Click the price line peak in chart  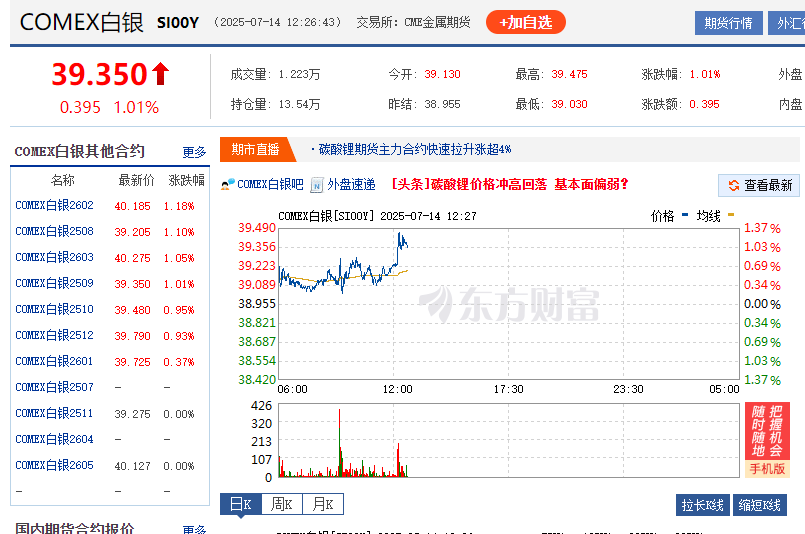click(x=399, y=234)
